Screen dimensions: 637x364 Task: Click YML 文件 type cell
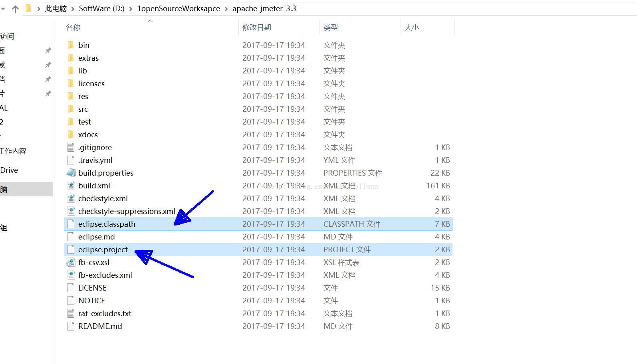pos(339,160)
